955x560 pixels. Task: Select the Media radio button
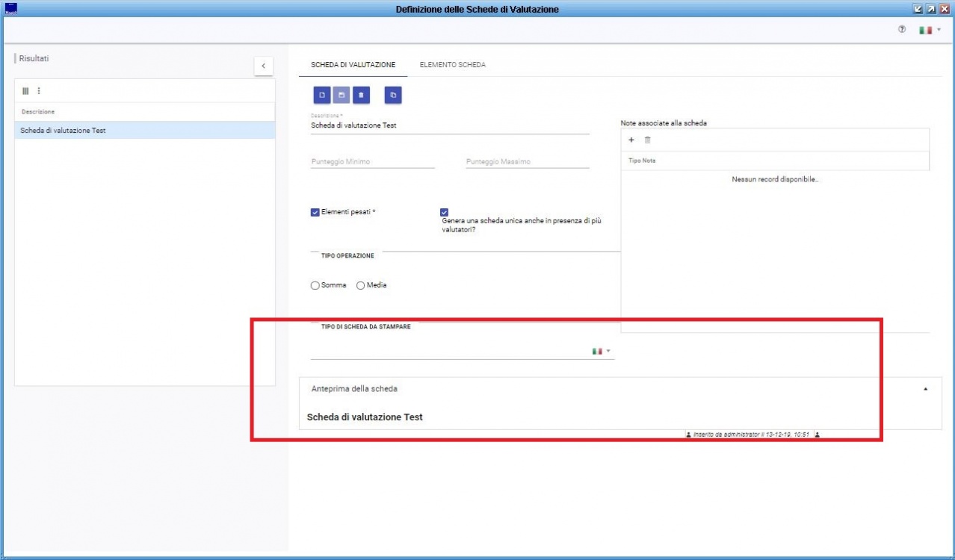(x=361, y=285)
